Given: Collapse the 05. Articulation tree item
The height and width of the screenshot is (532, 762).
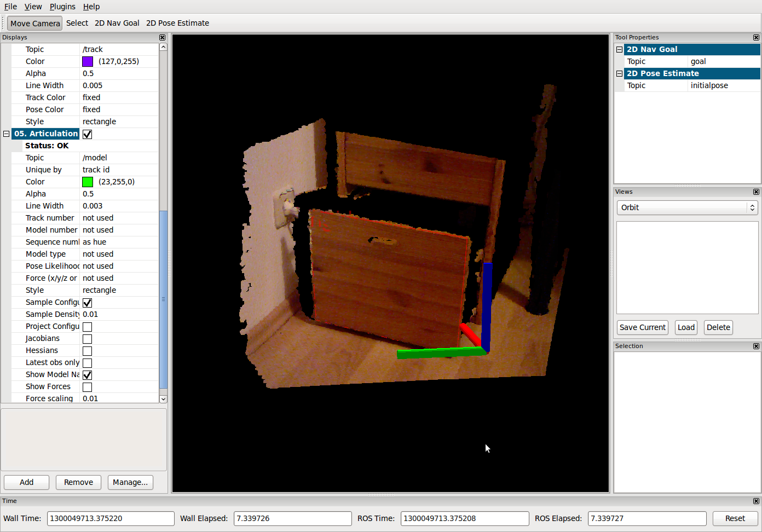Looking at the screenshot, I should pos(7,134).
